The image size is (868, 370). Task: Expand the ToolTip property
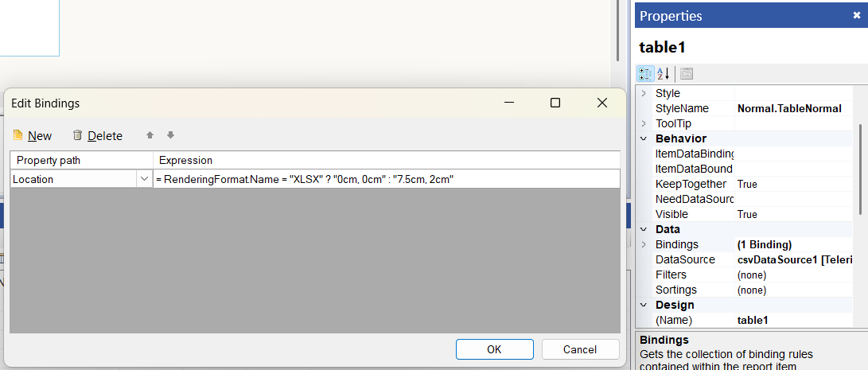(644, 123)
